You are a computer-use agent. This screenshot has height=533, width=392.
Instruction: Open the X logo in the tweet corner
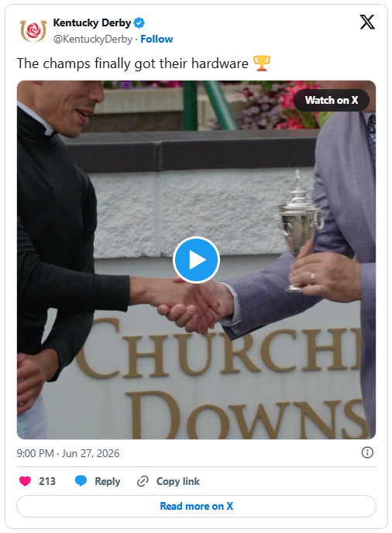click(x=367, y=22)
